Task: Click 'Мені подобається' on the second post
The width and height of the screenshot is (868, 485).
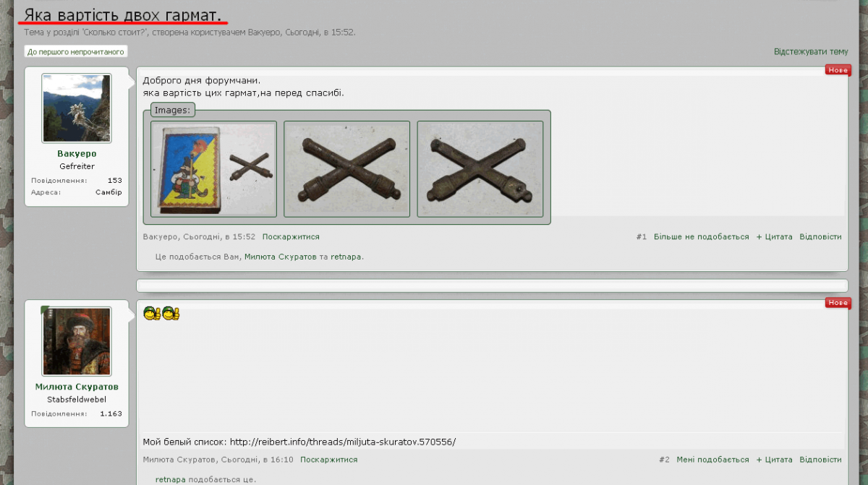Action: pos(713,460)
